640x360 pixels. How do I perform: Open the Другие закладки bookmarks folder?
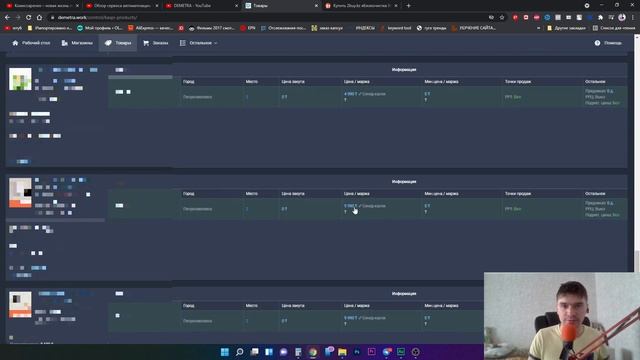[x=567, y=28]
